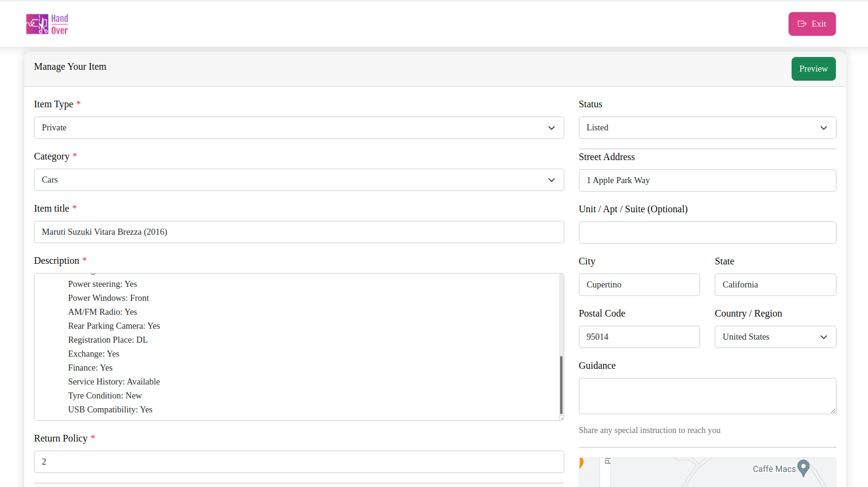Screen dimensions: 868x487
Task: Click the exit door icon in the Exit button
Action: click(x=801, y=24)
